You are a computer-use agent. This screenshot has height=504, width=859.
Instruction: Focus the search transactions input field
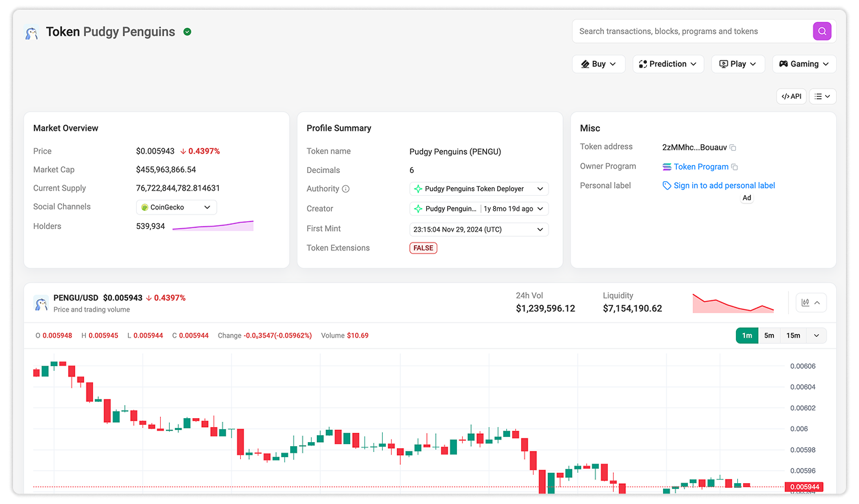[x=692, y=31]
